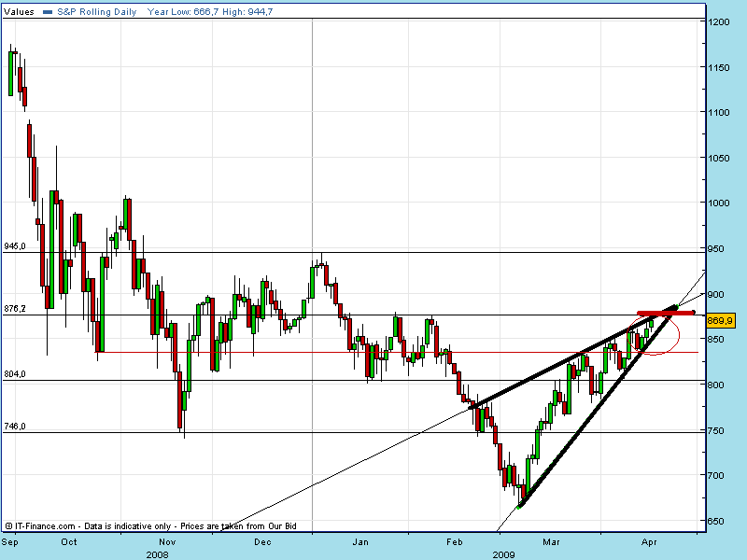Click the 1200 price axis value

point(719,21)
